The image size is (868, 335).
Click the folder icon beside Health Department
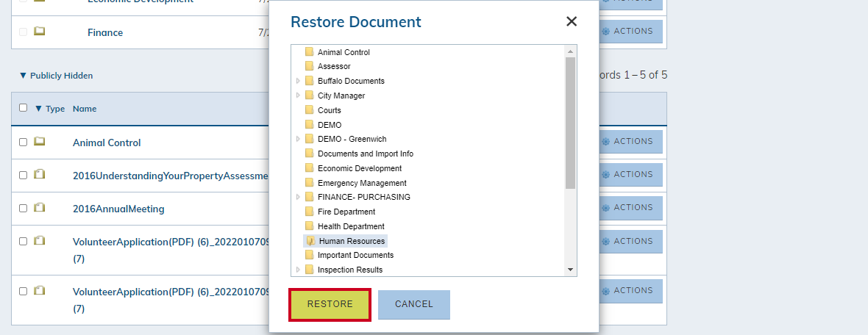point(310,227)
